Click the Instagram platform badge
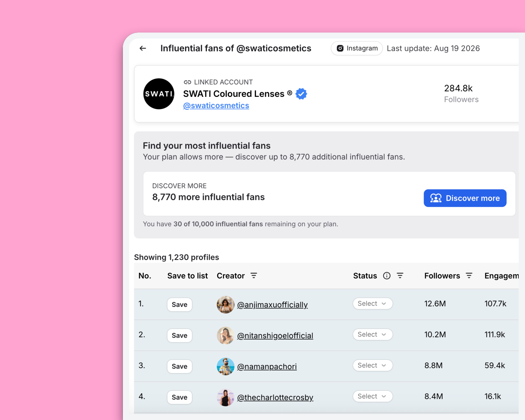Image resolution: width=525 pixels, height=420 pixels. coord(357,48)
